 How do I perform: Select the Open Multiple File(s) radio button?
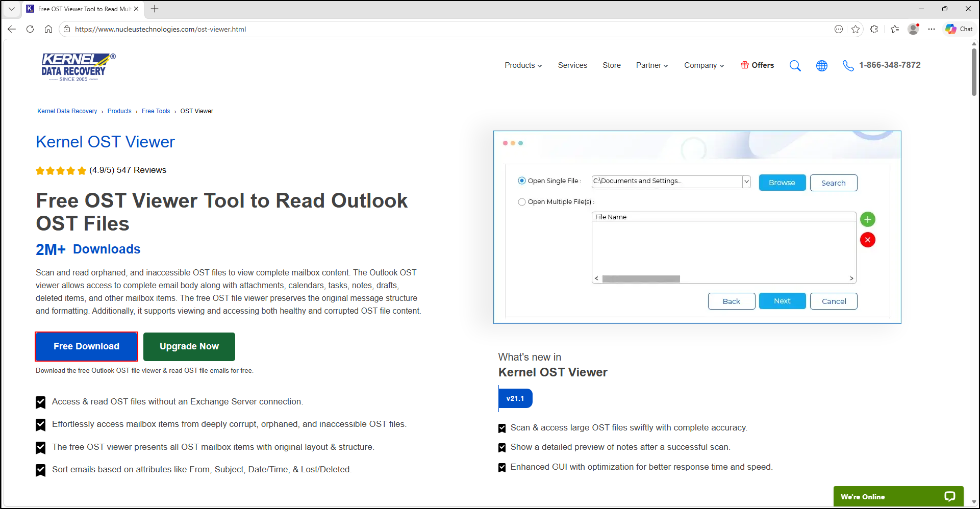[522, 202]
